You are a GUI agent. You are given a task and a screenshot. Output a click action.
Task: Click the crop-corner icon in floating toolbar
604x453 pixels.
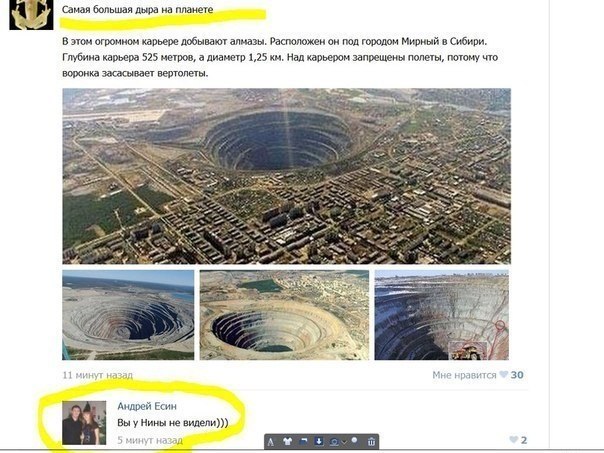click(x=304, y=441)
